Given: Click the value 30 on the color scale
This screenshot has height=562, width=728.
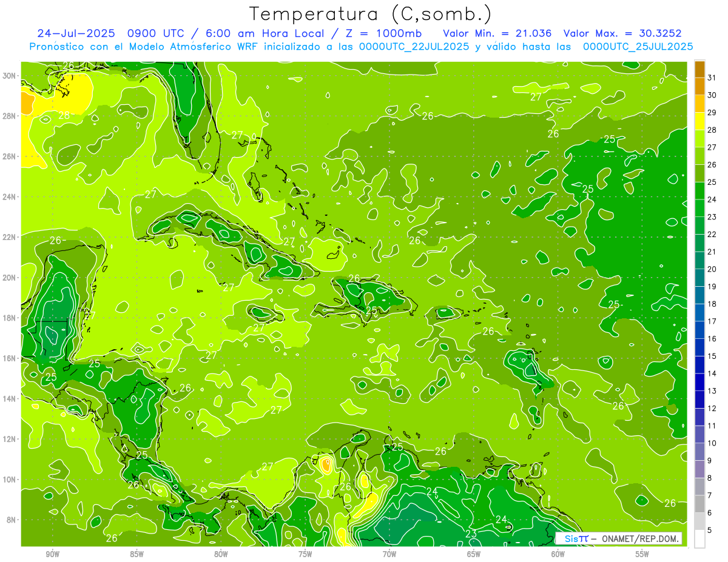Looking at the screenshot, I should pyautogui.click(x=712, y=95).
